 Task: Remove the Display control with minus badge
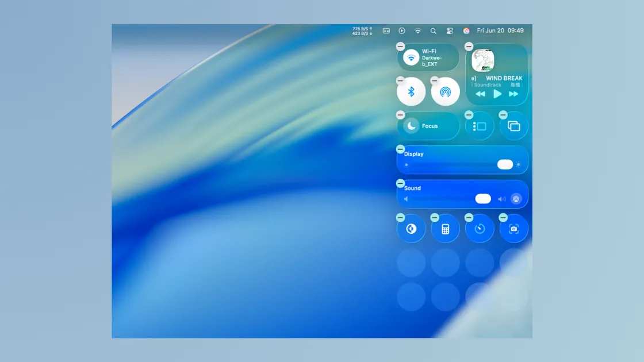[400, 149]
